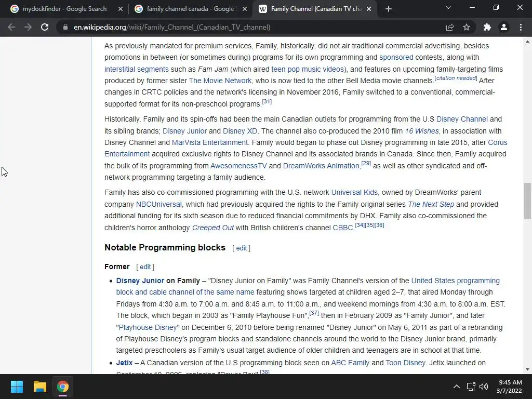Open tab search dropdown arrow

click(448, 7)
